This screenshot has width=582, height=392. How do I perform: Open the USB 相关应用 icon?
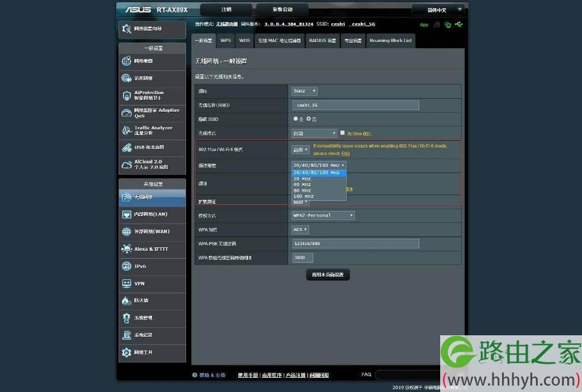126,147
